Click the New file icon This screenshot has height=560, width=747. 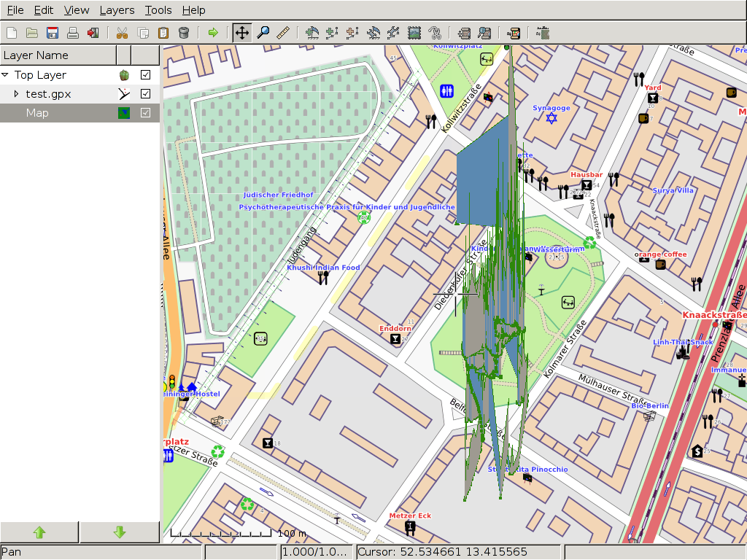pos(11,33)
